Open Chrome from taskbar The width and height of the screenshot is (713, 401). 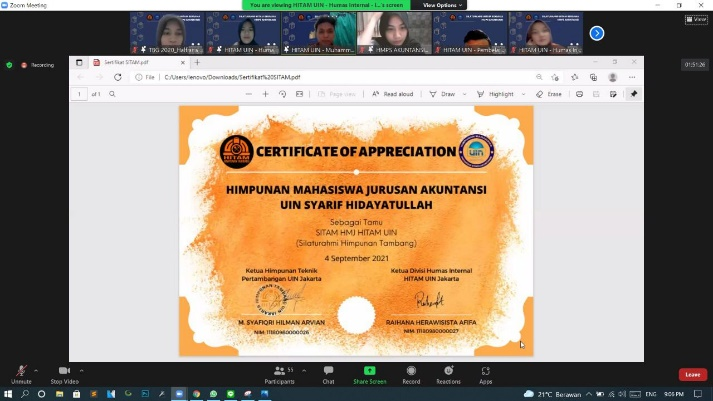(196, 394)
